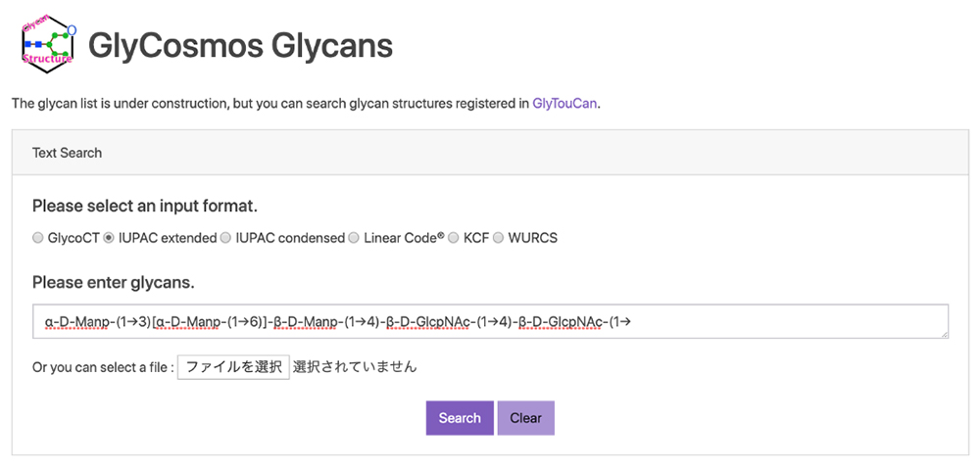Screen dimensions: 980x466
Task: Pick the Linear Code radio option
Action: (x=355, y=238)
